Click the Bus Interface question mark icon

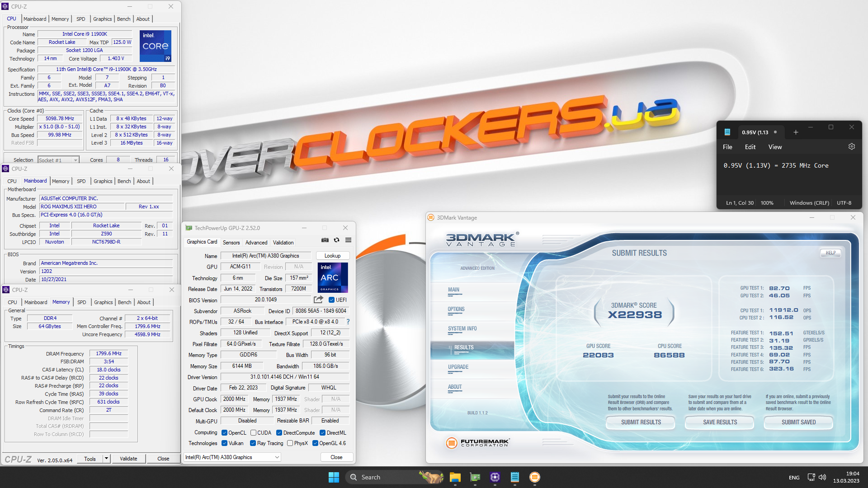tap(348, 322)
